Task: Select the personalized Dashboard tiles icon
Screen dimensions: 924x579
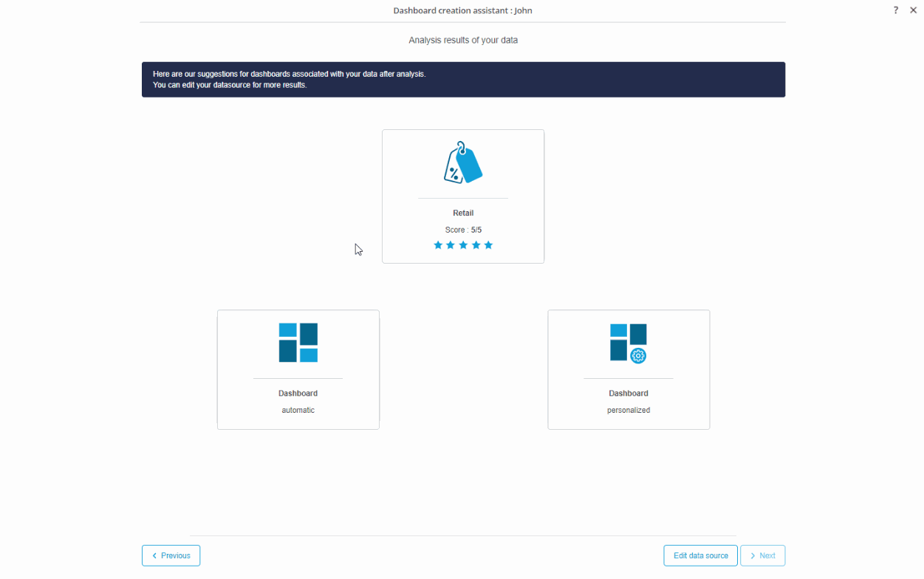Action: 628,343
